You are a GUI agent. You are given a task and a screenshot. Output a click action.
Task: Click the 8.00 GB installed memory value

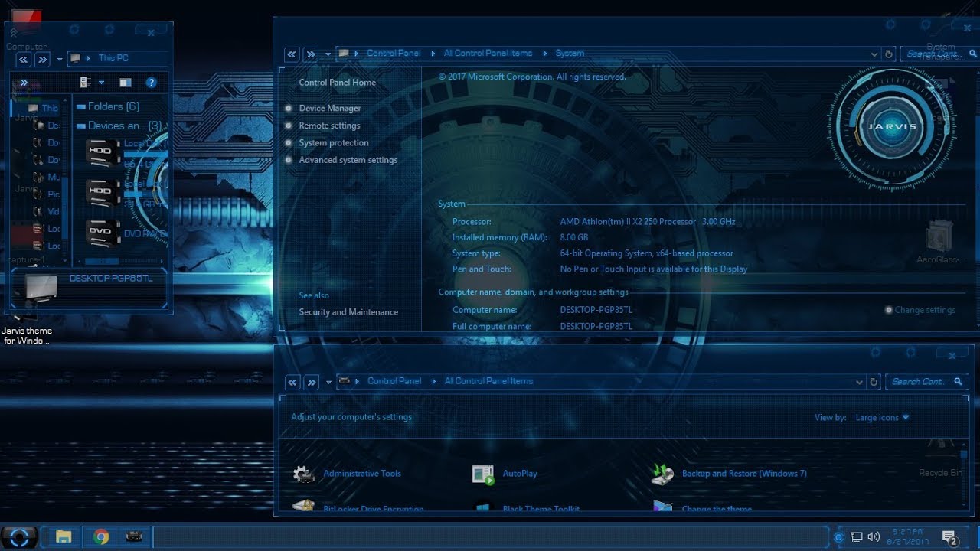[574, 238]
